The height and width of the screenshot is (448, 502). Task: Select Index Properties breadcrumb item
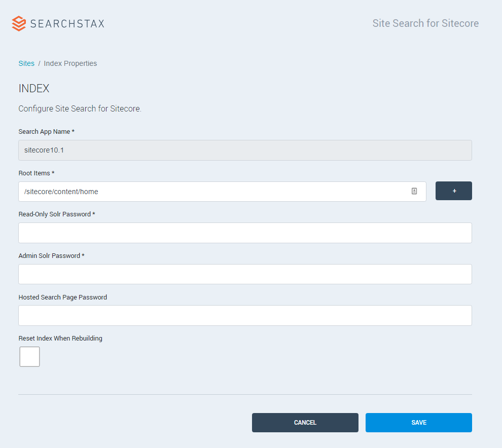pyautogui.click(x=70, y=63)
